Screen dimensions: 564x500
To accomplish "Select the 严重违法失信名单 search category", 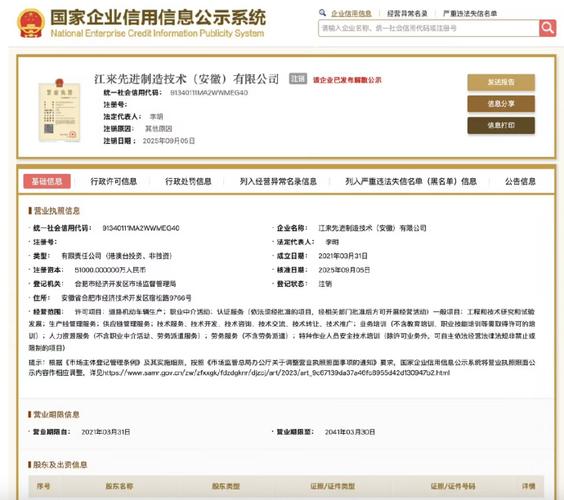I will click(470, 14).
